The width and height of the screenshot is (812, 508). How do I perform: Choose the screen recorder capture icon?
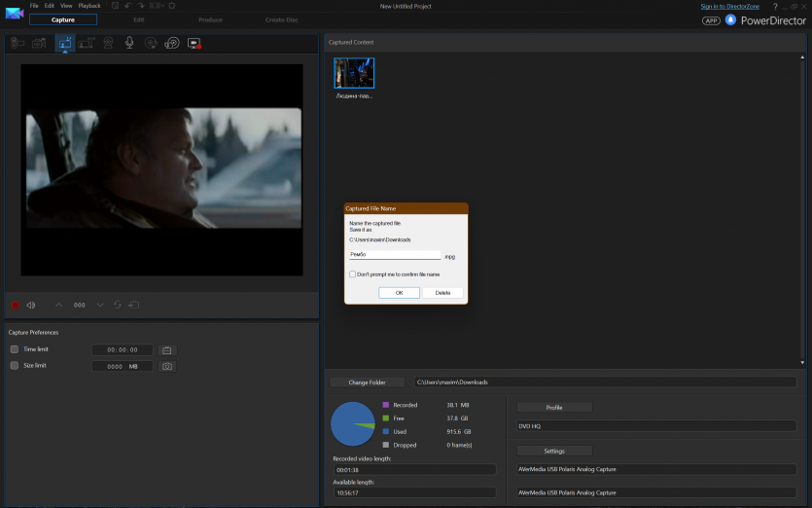[x=194, y=43]
